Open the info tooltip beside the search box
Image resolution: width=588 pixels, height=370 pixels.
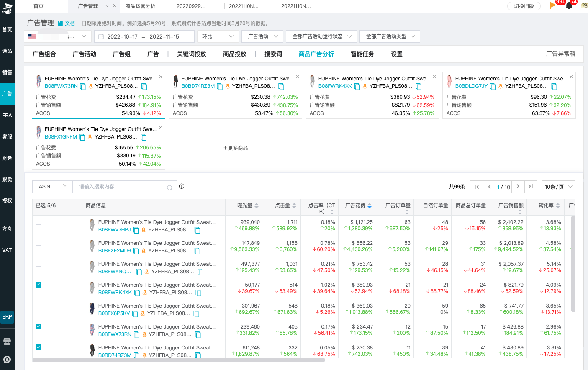[x=182, y=186]
